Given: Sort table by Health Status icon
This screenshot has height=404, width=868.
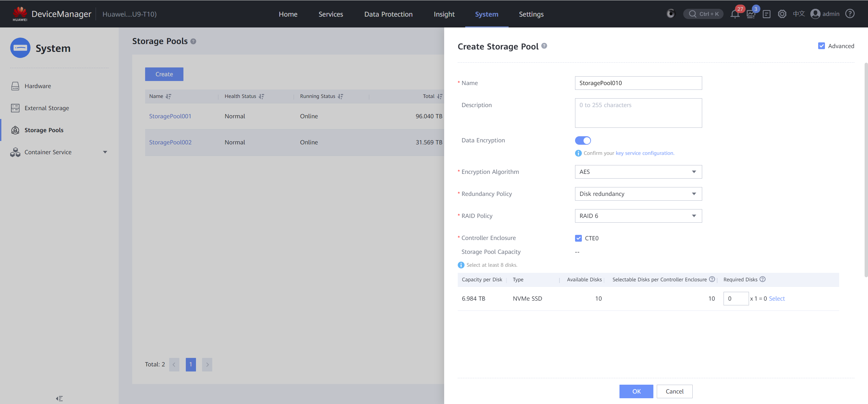Looking at the screenshot, I should 261,97.
